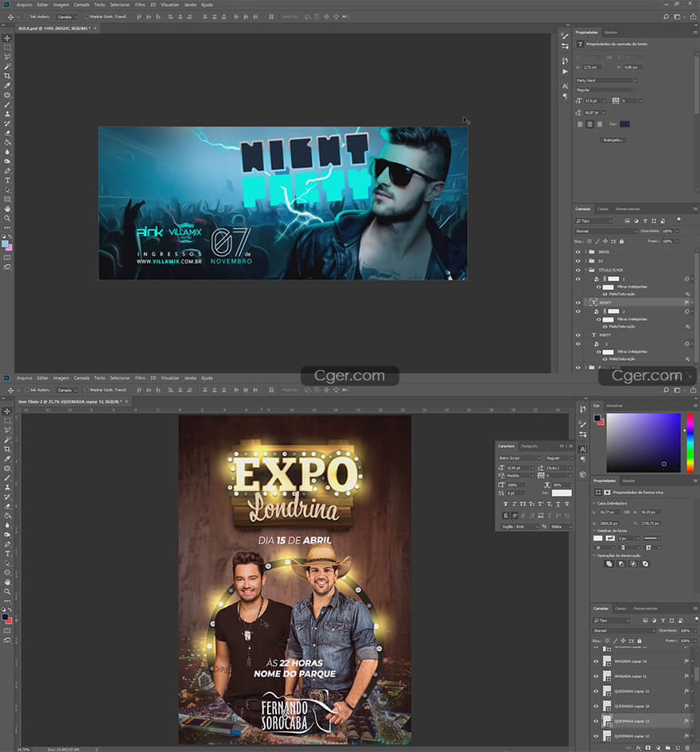The height and width of the screenshot is (752, 700).
Task: Open Character panel icon in bottom window dock
Action: point(582,450)
